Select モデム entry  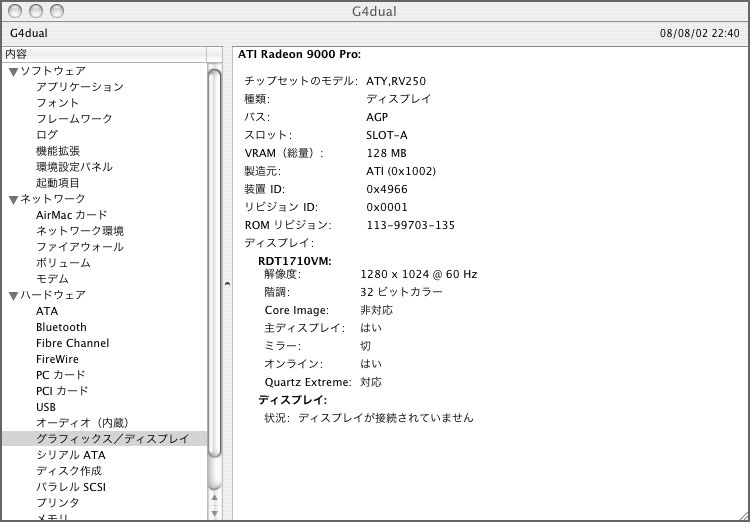pos(52,279)
